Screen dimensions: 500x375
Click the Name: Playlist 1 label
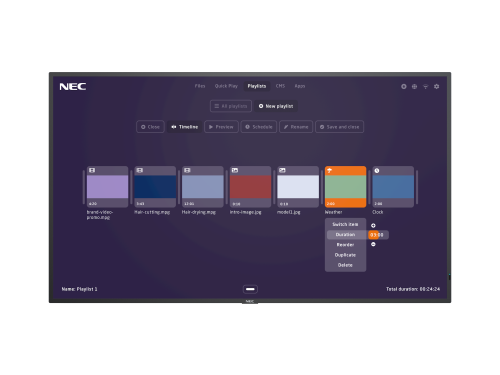coord(79,289)
